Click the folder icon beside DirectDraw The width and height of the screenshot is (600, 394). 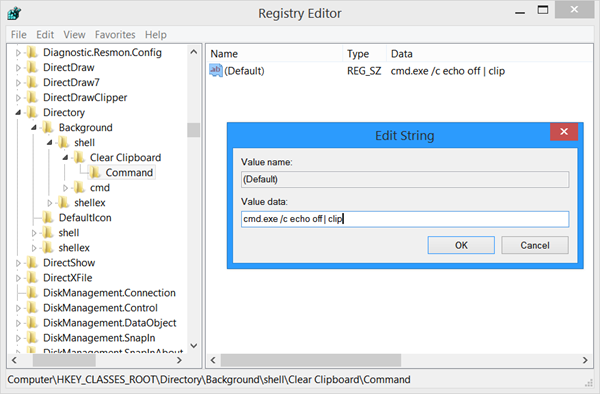click(x=32, y=67)
